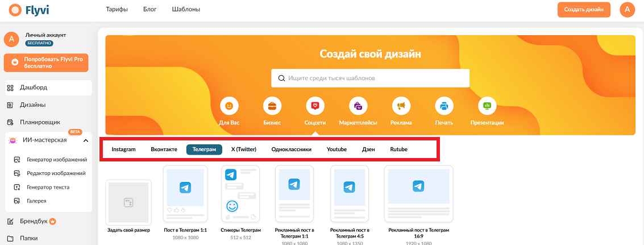The image size is (644, 245).
Task: Select the Для Вас smiley category icon
Action: tap(229, 106)
